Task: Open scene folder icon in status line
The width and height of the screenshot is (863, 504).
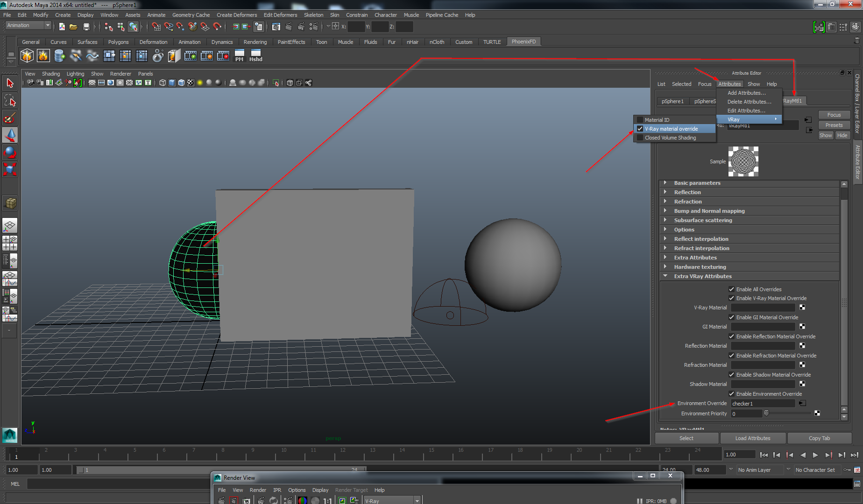Action: pos(73,27)
